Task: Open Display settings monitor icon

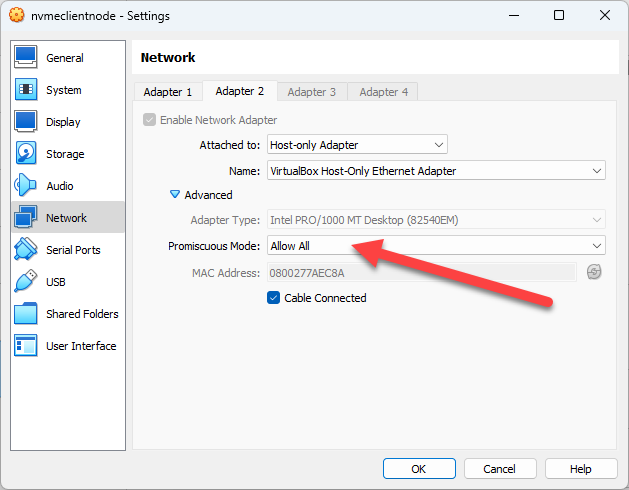Action: tap(26, 122)
